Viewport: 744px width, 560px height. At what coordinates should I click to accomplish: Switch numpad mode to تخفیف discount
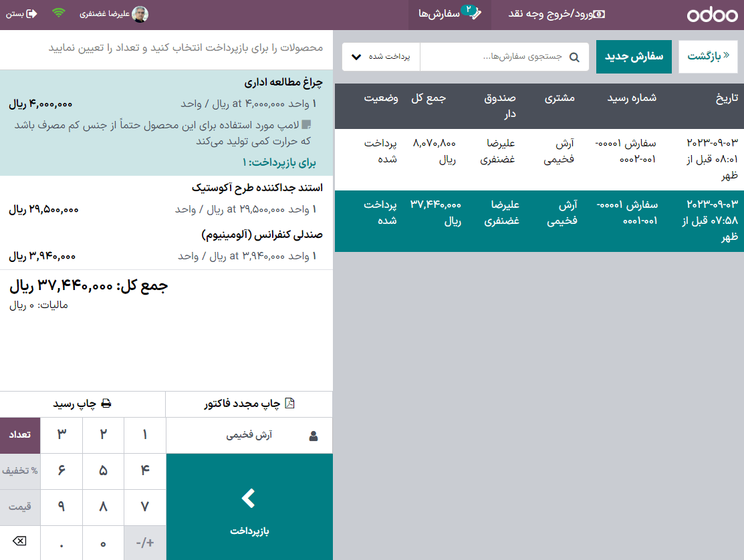(x=20, y=471)
